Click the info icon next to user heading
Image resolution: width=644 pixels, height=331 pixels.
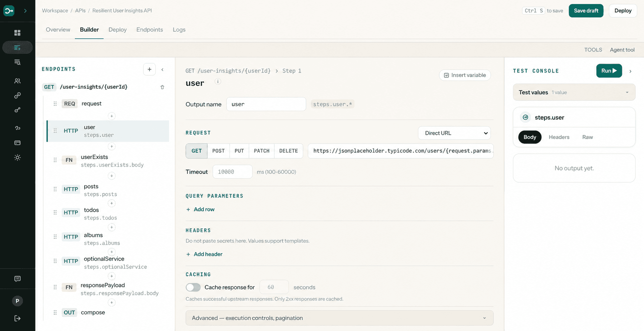218,81
